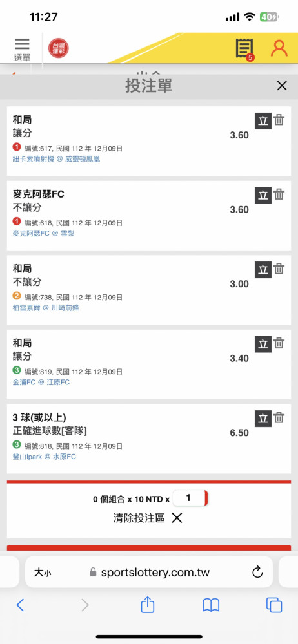Open the 選單 hamburger menu
Screen dimensions: 298x644
pos(22,49)
